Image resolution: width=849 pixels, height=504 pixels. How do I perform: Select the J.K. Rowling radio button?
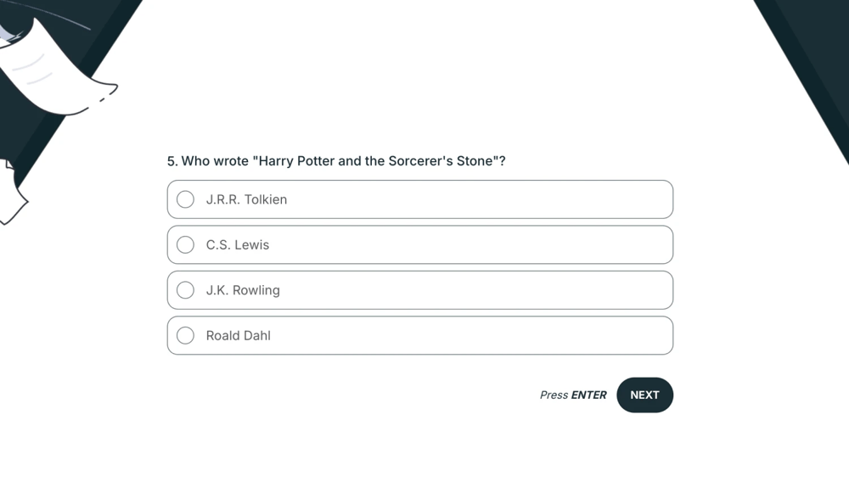click(185, 289)
